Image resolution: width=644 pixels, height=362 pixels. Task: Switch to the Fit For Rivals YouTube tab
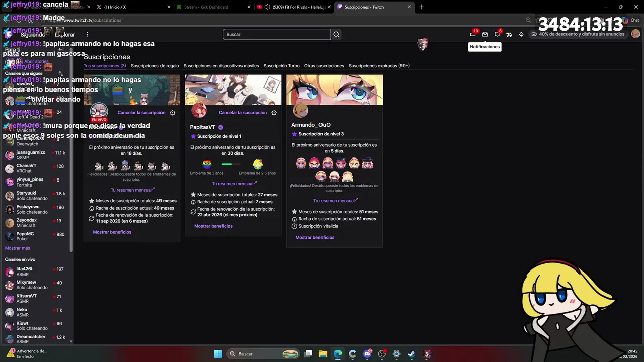click(x=292, y=7)
